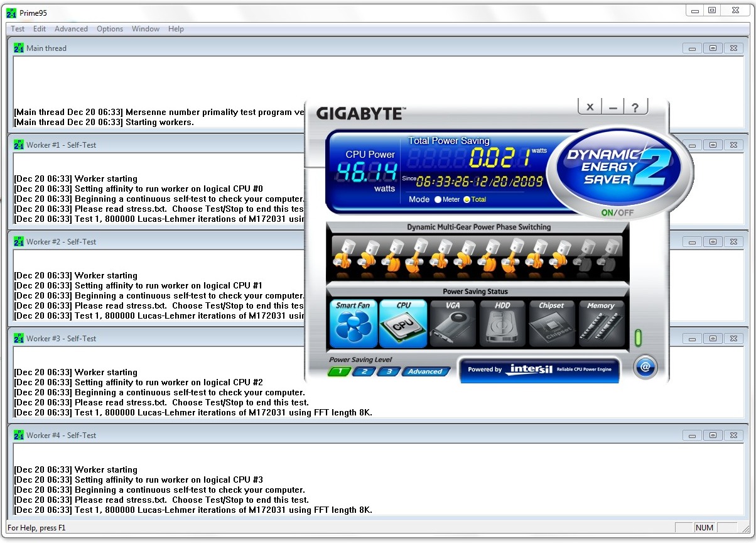The height and width of the screenshot is (543, 756).
Task: Click 'Starting workers.' line in Main thread
Action: (104, 122)
